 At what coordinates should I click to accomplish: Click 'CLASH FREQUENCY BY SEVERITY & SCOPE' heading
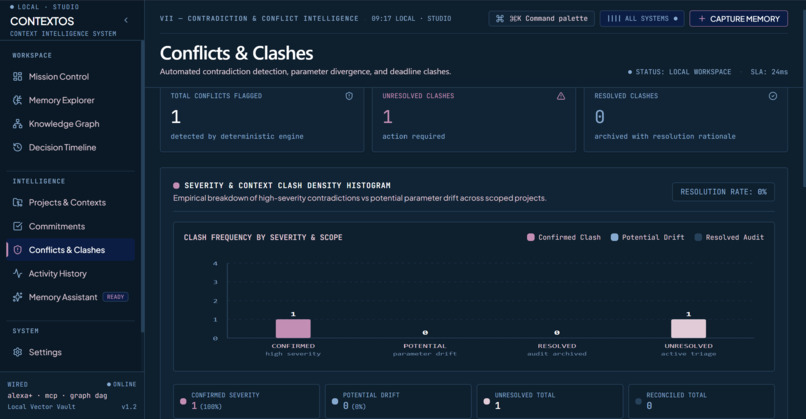[x=263, y=238]
